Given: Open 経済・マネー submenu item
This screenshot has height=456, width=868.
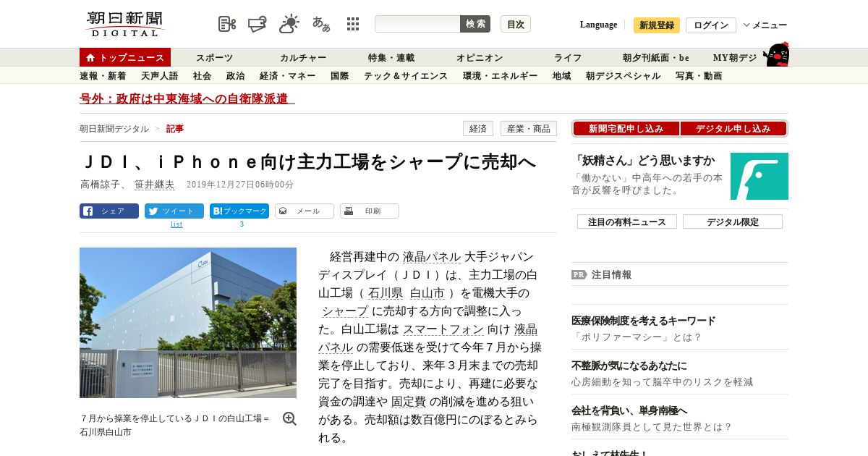Looking at the screenshot, I should (x=287, y=75).
